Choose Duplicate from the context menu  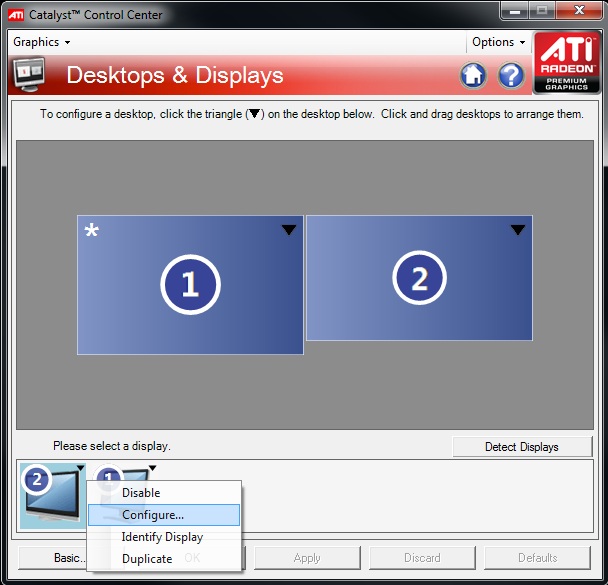(164, 559)
